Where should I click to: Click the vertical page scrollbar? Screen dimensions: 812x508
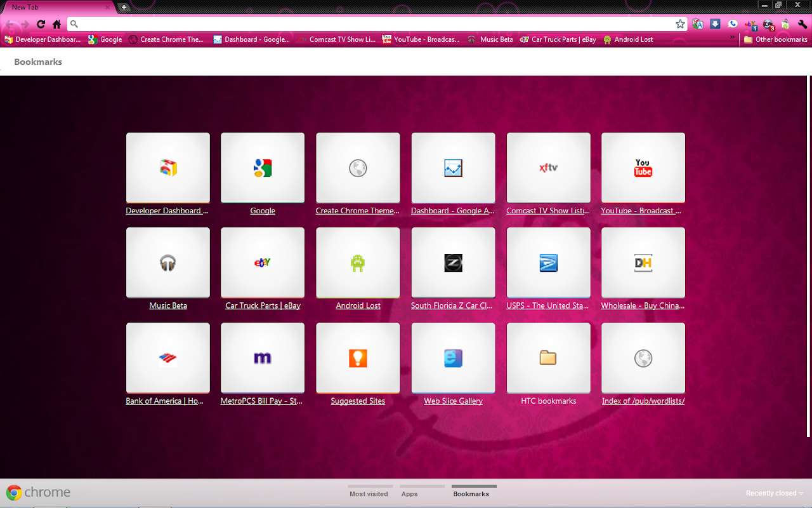pyautogui.click(x=808, y=257)
